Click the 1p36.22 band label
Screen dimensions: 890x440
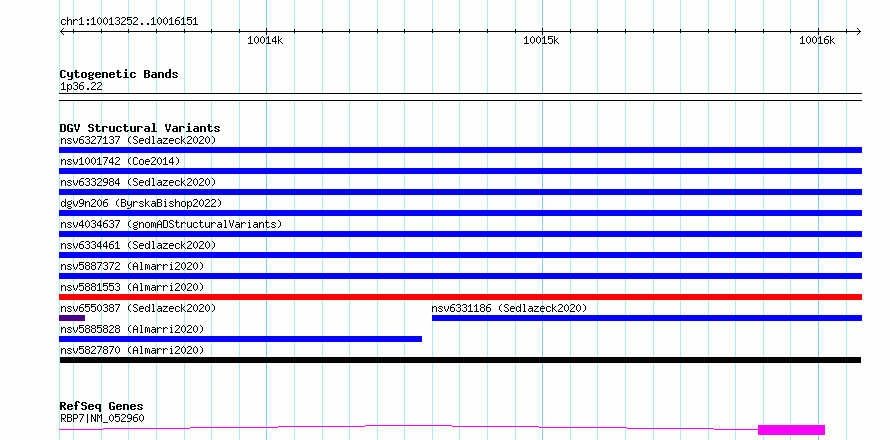(81, 86)
